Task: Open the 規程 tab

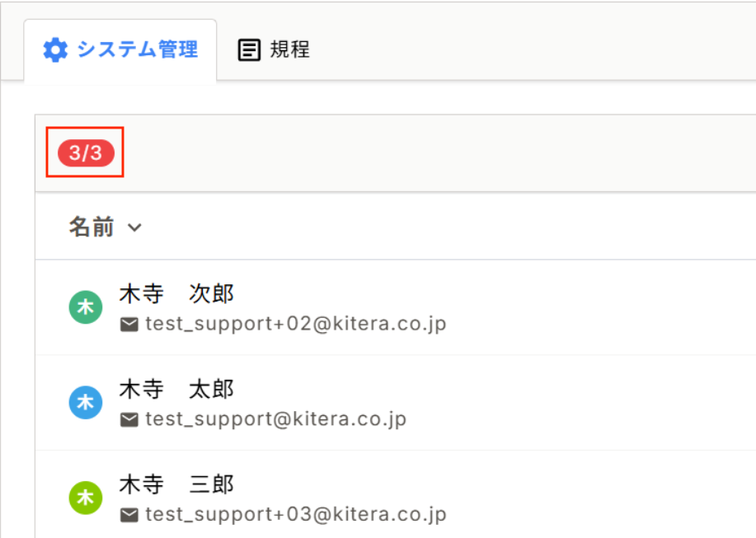Action: point(289,49)
